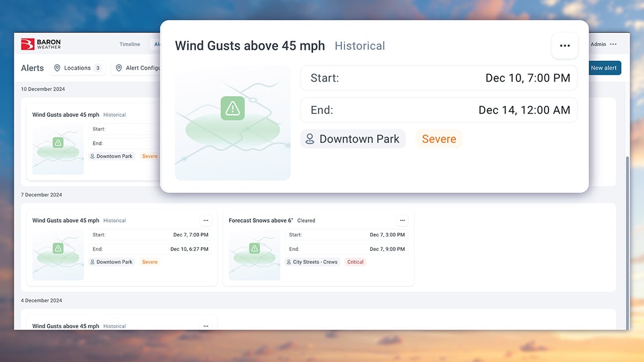
Task: Click the City Streets - Crews location tag
Action: coord(312,262)
